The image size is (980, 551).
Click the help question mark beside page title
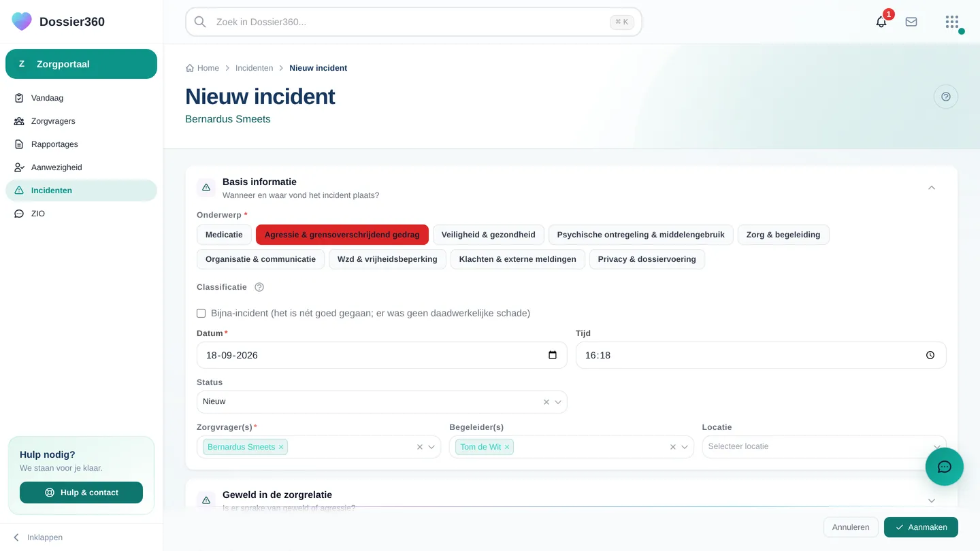tap(946, 97)
